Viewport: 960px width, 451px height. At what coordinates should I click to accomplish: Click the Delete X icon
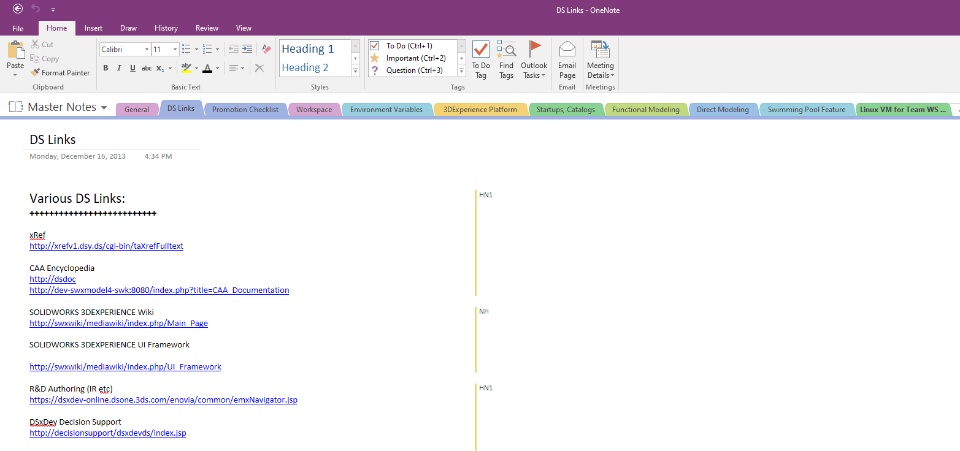click(259, 69)
